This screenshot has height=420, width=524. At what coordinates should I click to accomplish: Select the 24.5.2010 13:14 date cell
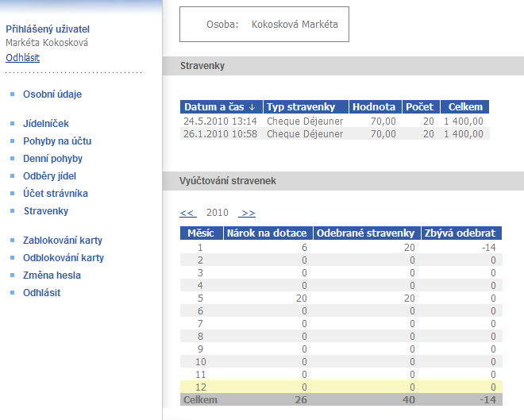(220, 121)
